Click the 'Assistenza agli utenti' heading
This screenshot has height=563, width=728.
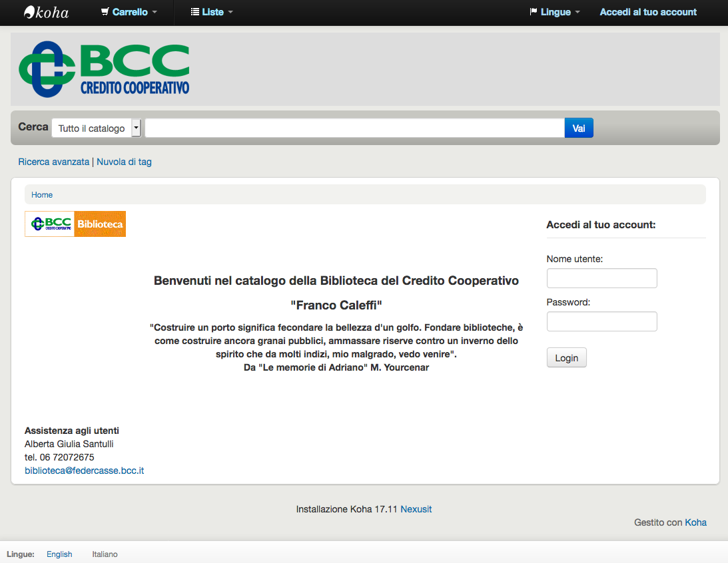72,431
